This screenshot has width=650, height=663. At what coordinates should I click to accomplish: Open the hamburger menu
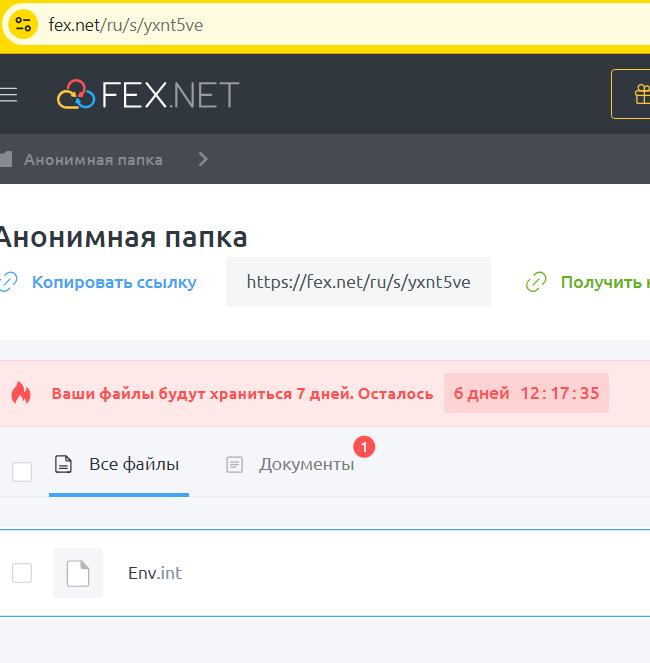pyautogui.click(x=9, y=95)
